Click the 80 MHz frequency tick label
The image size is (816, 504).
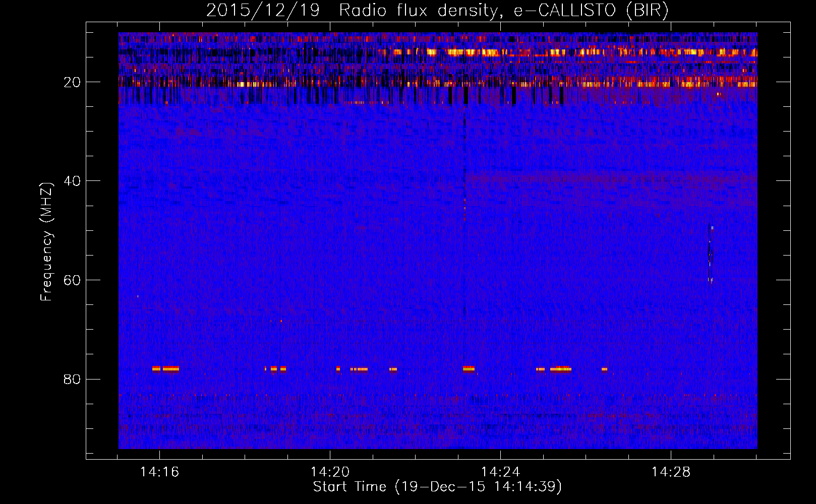(72, 379)
